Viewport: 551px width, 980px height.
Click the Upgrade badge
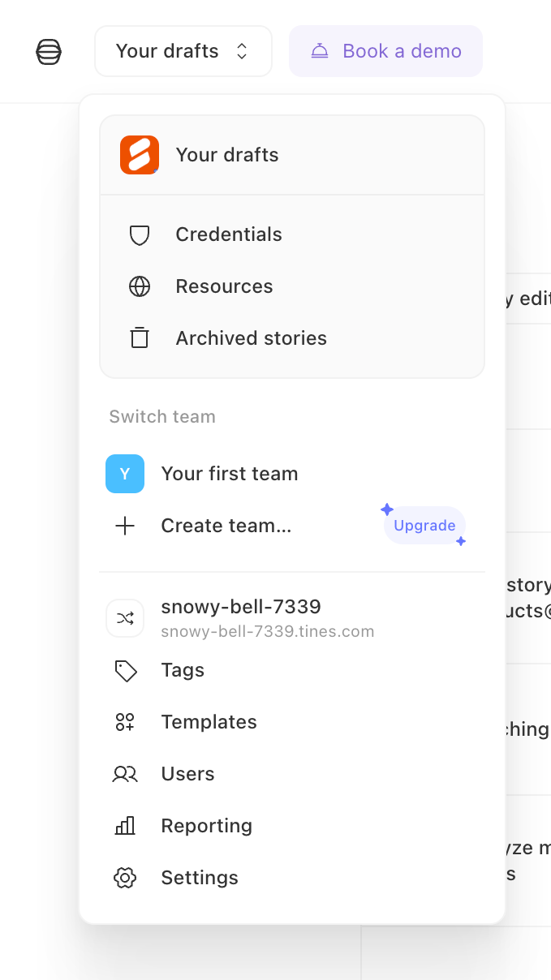[424, 525]
